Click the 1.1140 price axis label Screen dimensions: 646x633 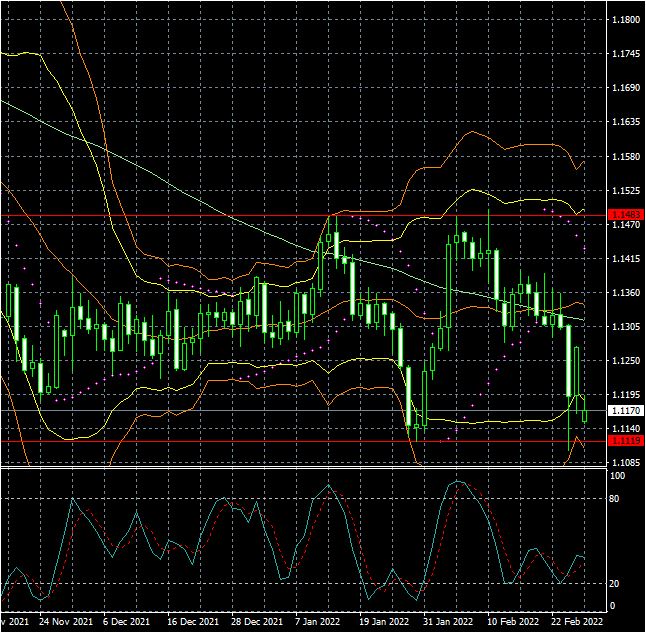click(x=626, y=429)
